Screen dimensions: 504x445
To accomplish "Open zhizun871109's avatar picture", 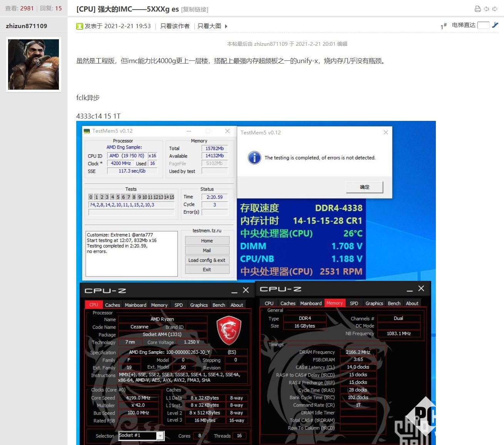I will point(33,64).
